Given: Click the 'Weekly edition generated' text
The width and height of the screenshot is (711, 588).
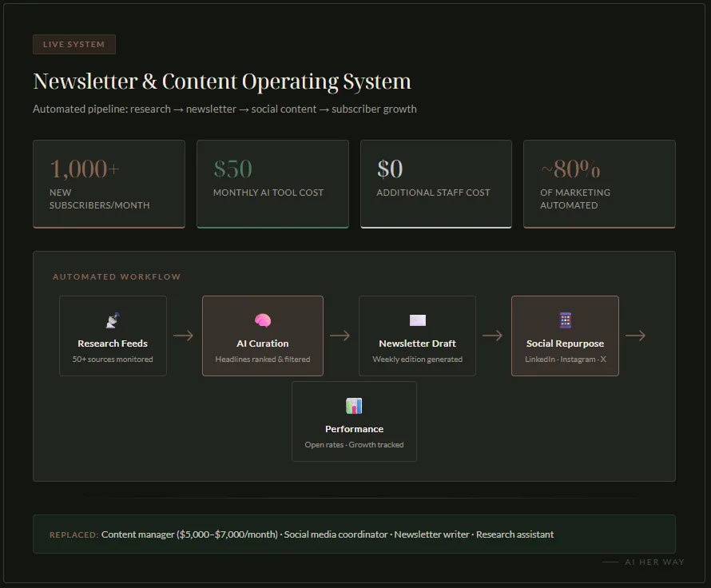Looking at the screenshot, I should [x=418, y=359].
